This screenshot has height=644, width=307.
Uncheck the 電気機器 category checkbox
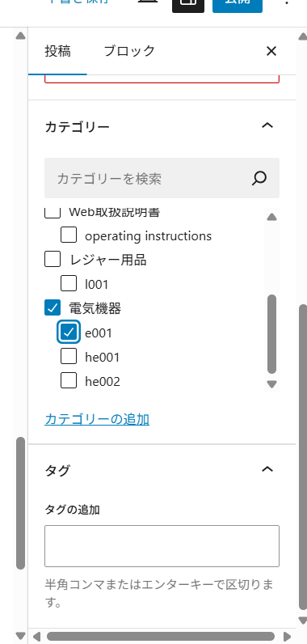pyautogui.click(x=53, y=308)
